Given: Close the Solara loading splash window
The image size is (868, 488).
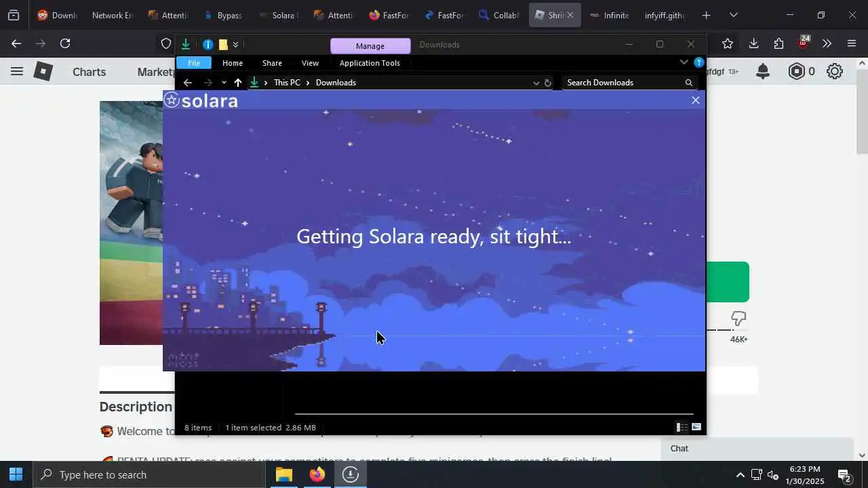Looking at the screenshot, I should pyautogui.click(x=695, y=100).
